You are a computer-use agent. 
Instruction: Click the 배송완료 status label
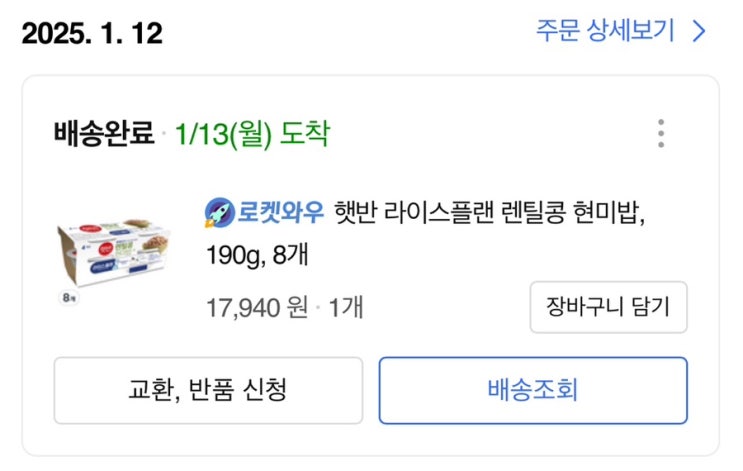coord(105,134)
